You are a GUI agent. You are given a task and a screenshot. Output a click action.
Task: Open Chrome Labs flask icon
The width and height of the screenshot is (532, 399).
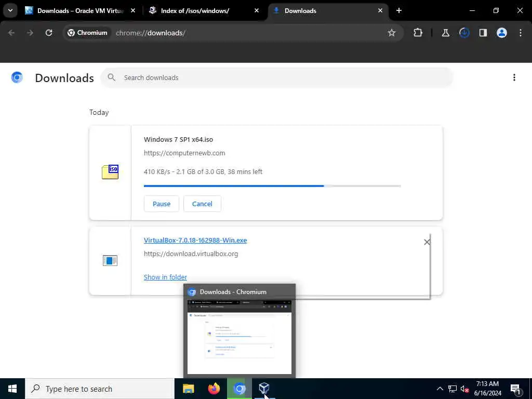(x=445, y=33)
